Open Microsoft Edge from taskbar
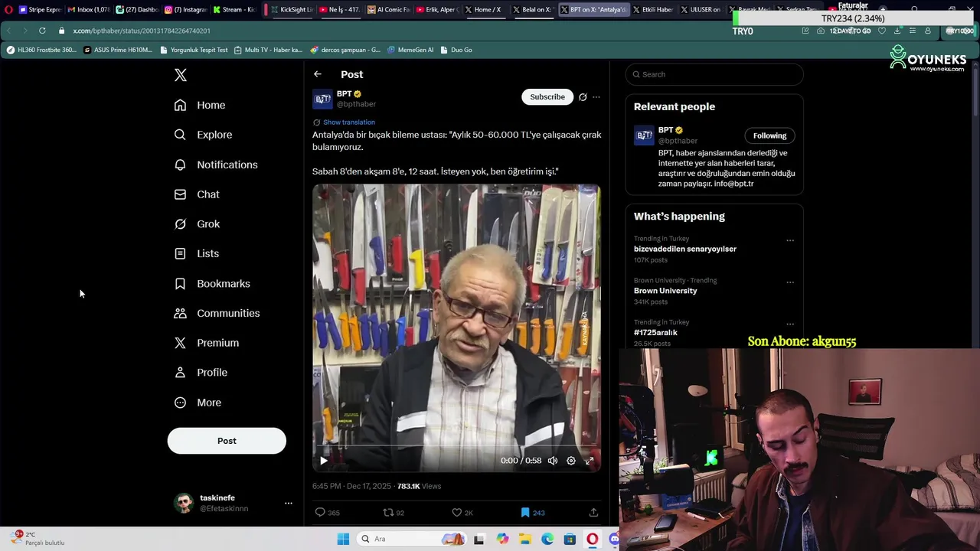This screenshot has width=980, height=551. pyautogui.click(x=547, y=539)
